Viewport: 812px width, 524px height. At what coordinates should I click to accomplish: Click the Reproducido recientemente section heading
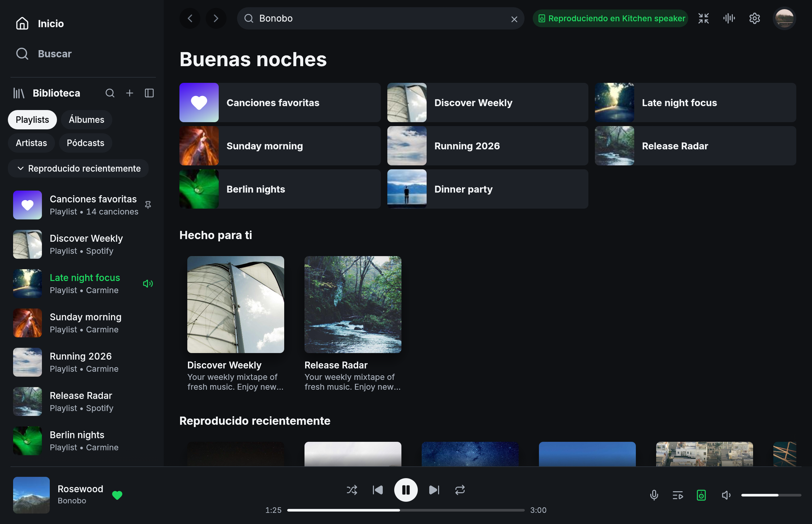255,421
